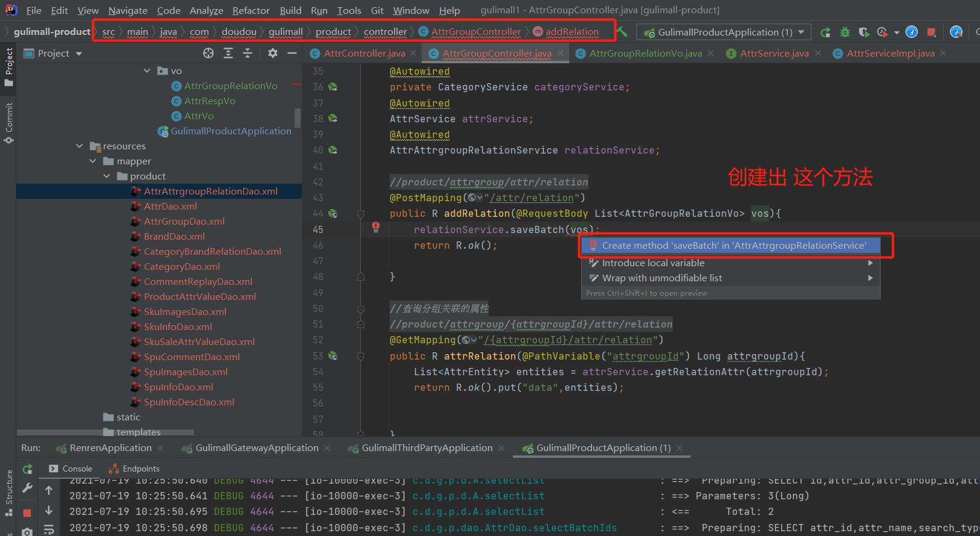Switch to the AttrGroupRelationVo.java tab
The height and width of the screenshot is (536, 980).
[x=646, y=54]
